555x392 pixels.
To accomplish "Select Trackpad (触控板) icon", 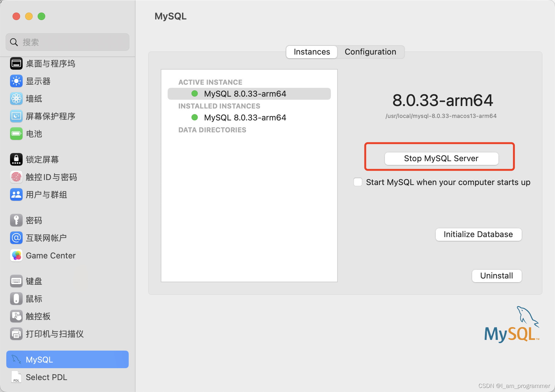I will (16, 316).
